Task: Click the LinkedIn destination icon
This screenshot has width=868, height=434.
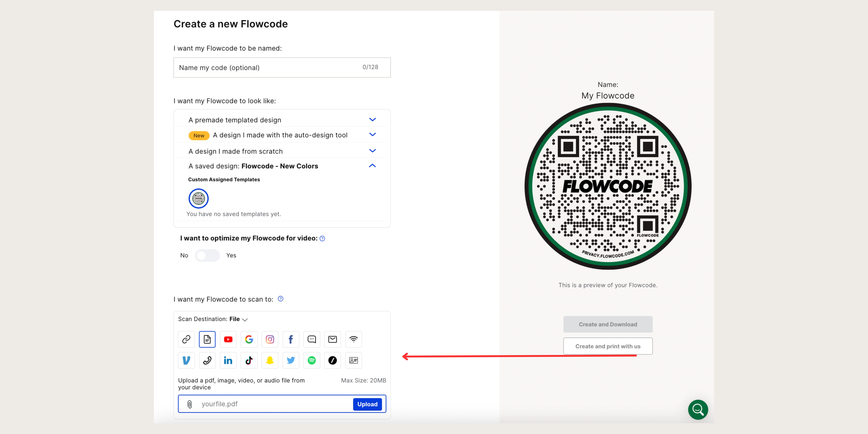Action: (x=228, y=360)
